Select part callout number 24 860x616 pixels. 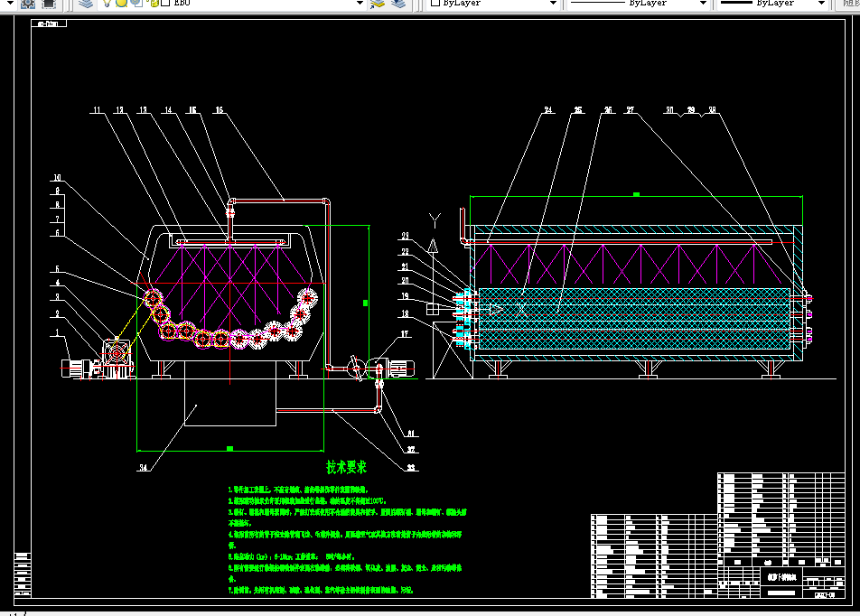(548, 110)
